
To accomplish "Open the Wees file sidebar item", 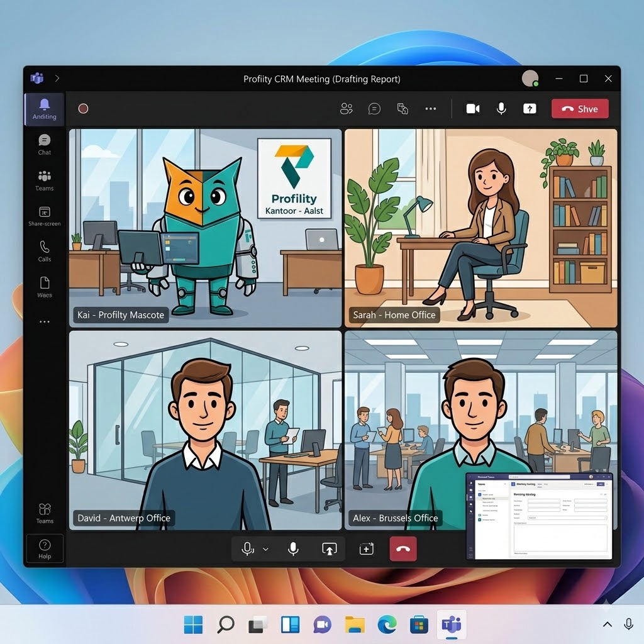I will click(45, 287).
